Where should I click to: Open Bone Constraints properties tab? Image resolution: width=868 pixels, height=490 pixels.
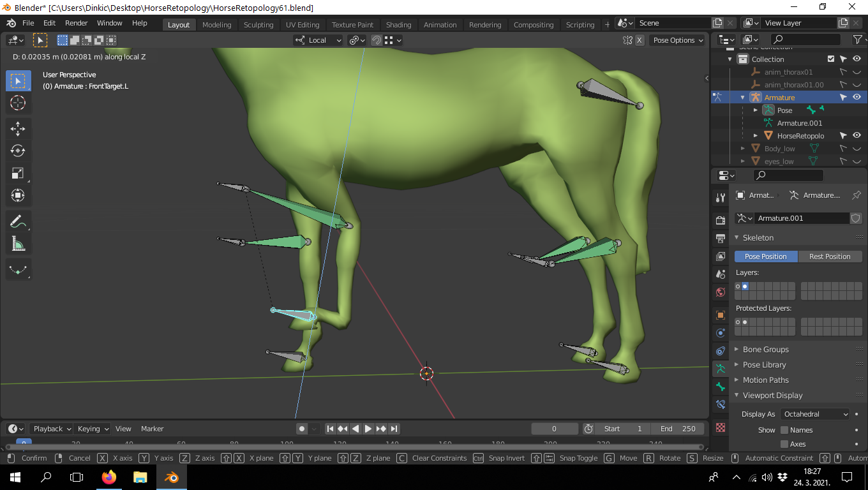(721, 405)
